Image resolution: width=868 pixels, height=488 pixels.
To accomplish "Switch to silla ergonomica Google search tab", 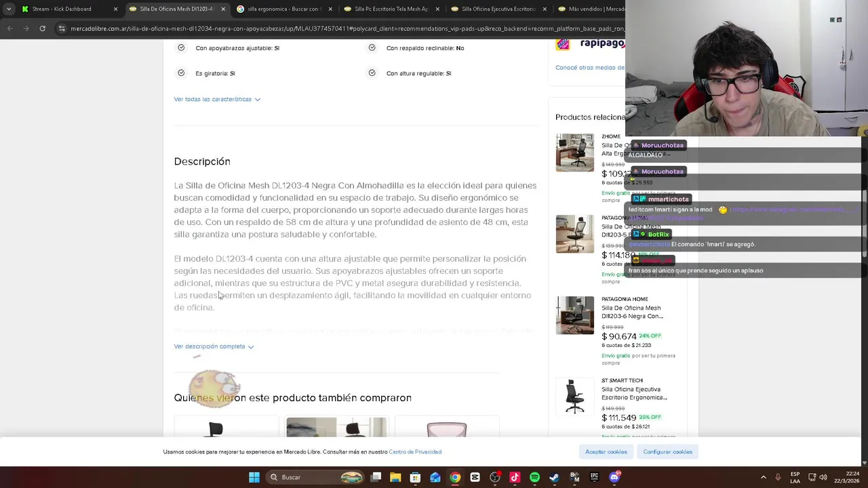I will [283, 9].
